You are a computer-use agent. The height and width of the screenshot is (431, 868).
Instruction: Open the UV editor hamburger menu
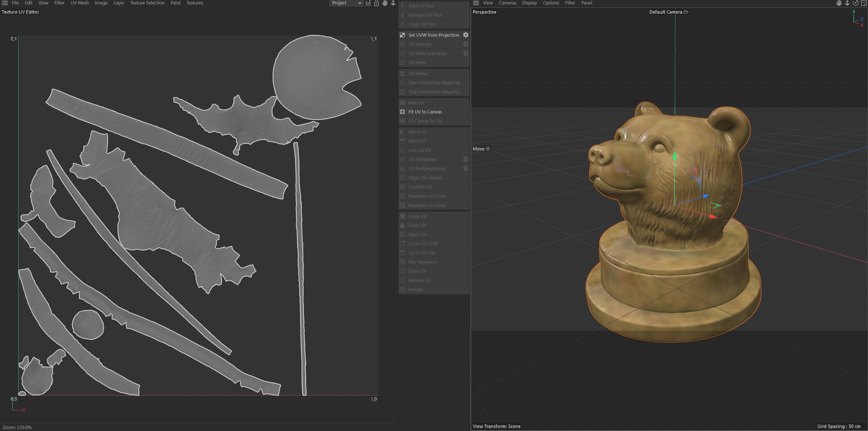(x=5, y=3)
